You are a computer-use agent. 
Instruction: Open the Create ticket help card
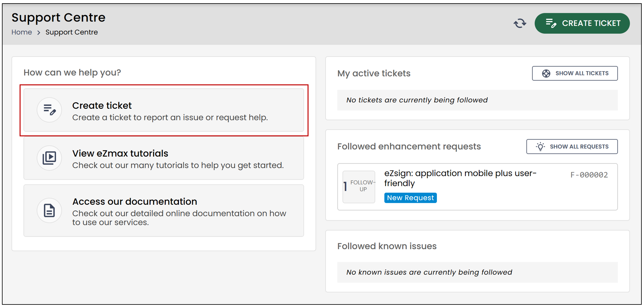coord(164,110)
